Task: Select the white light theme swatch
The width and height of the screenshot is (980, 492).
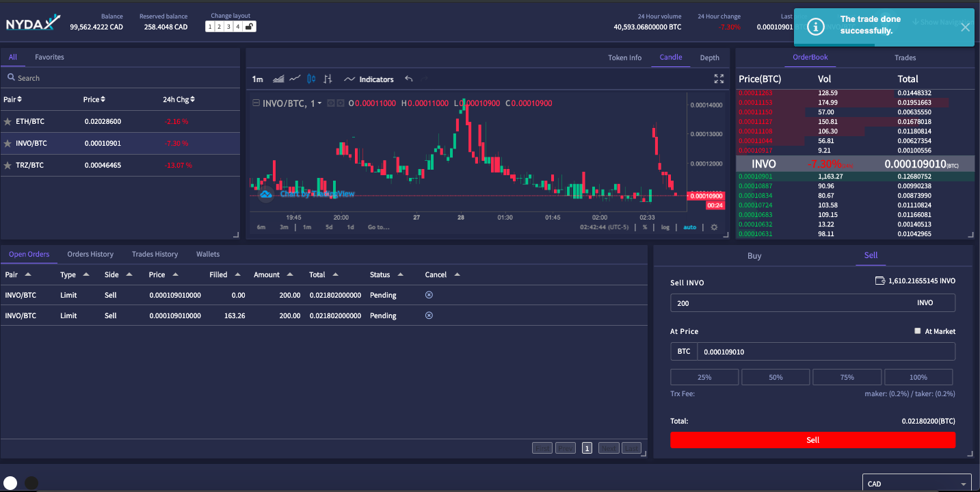Action: (x=10, y=483)
